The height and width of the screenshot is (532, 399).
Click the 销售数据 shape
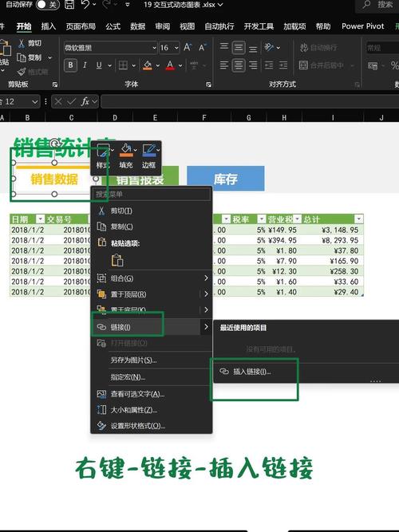click(x=54, y=179)
